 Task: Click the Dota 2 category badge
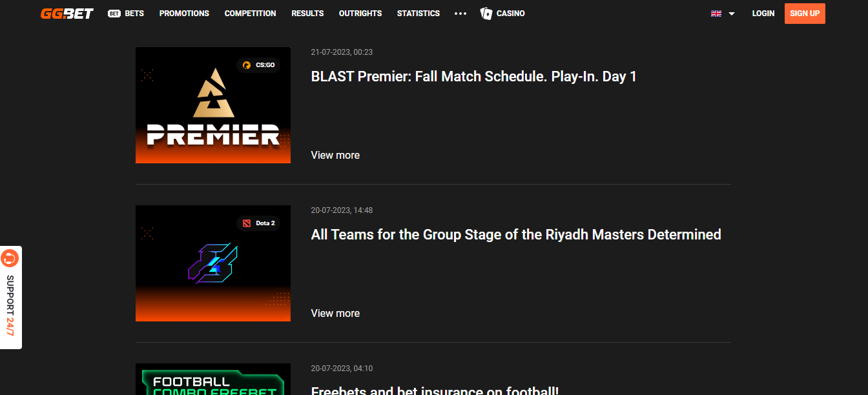[258, 223]
